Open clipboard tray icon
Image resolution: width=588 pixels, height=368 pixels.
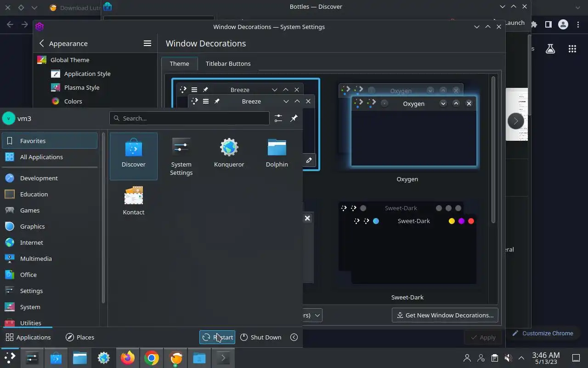[x=494, y=358]
